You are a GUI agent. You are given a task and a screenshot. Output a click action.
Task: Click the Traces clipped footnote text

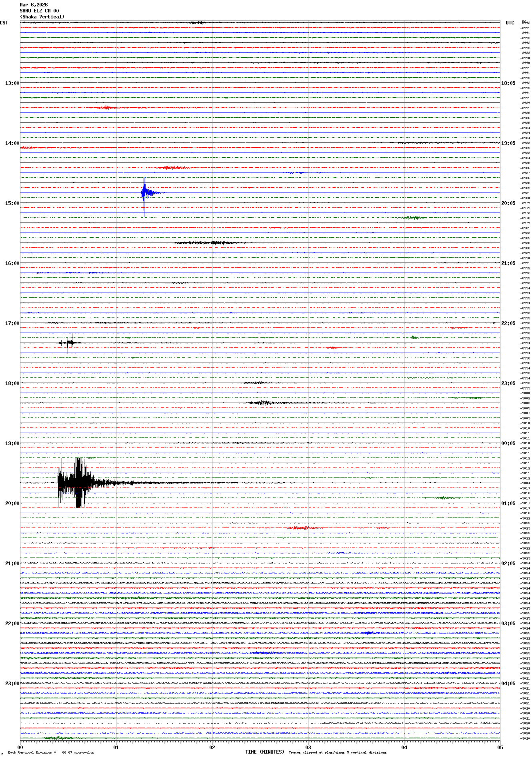click(337, 752)
